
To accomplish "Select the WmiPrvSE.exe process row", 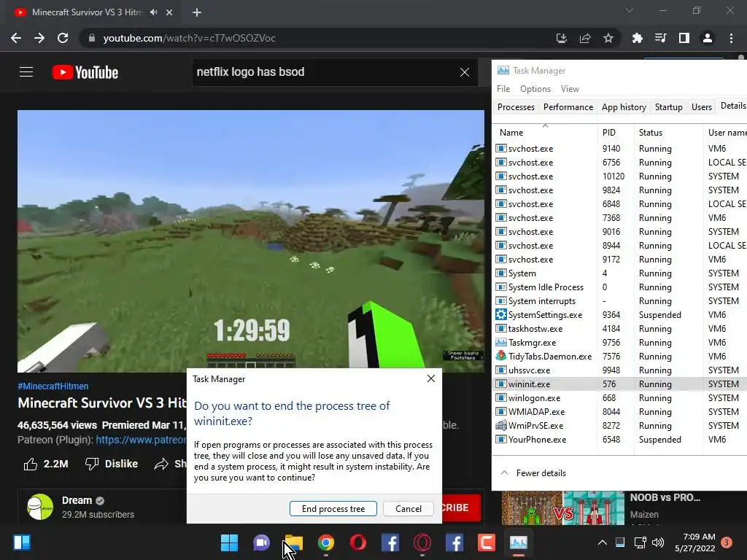I will click(619, 425).
